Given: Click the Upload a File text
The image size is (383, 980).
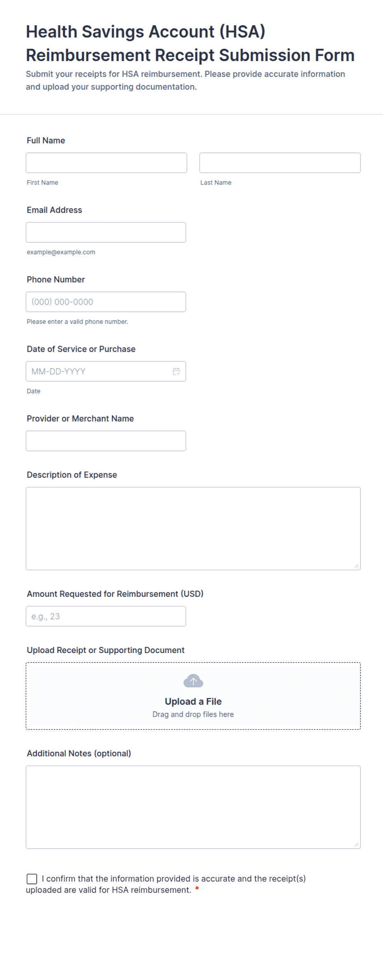Looking at the screenshot, I should [193, 702].
